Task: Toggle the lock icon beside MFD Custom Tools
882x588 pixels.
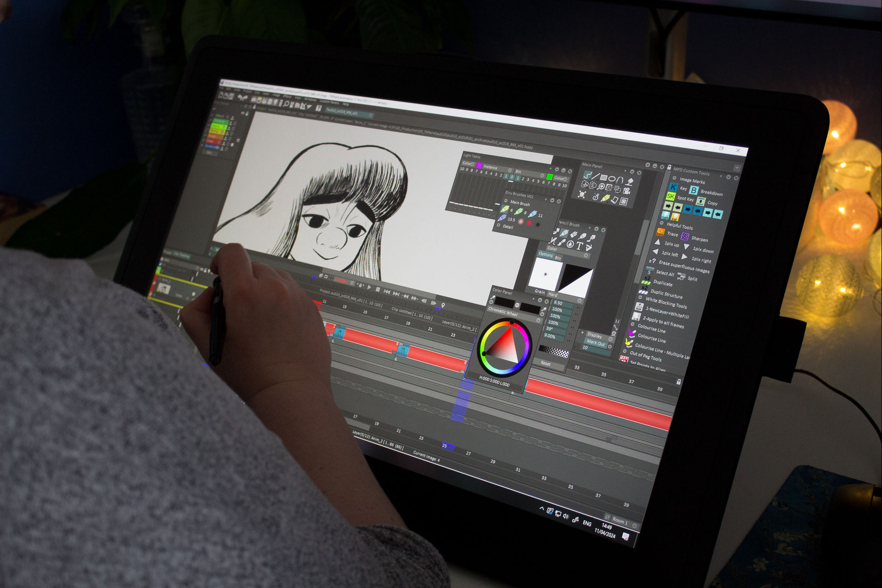Action: pyautogui.click(x=669, y=168)
